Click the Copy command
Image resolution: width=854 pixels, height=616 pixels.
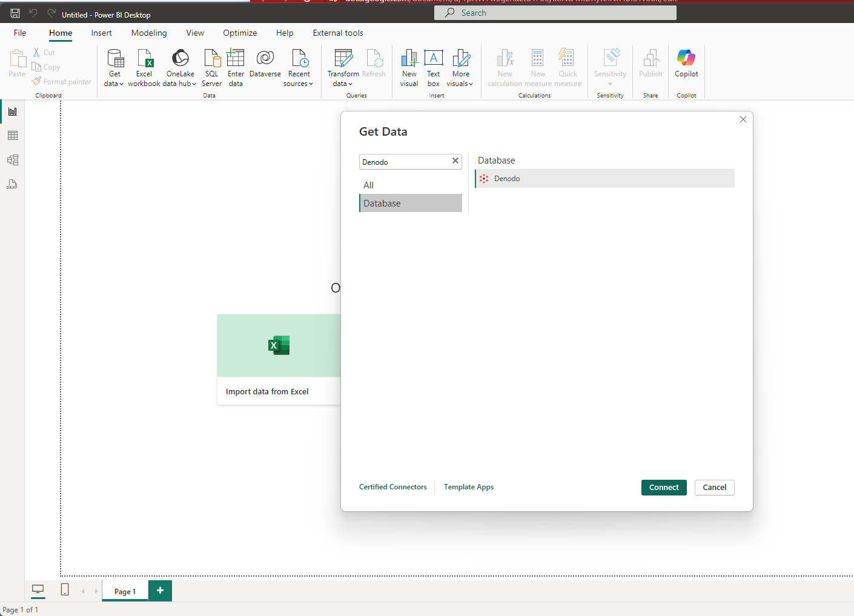click(x=47, y=67)
